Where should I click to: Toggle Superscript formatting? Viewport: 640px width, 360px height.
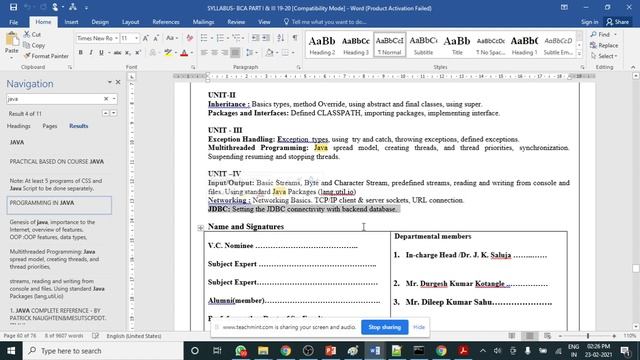click(x=138, y=53)
